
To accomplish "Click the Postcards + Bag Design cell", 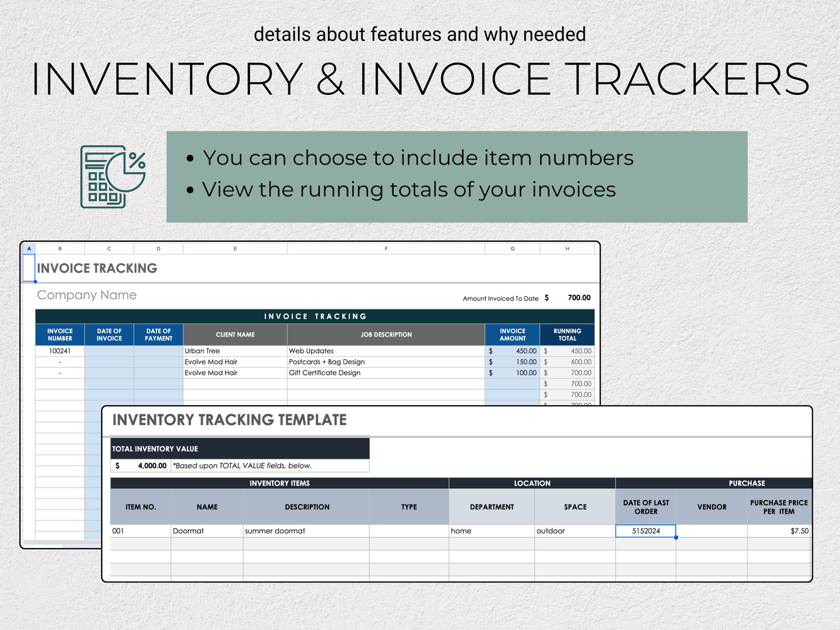I will click(385, 362).
